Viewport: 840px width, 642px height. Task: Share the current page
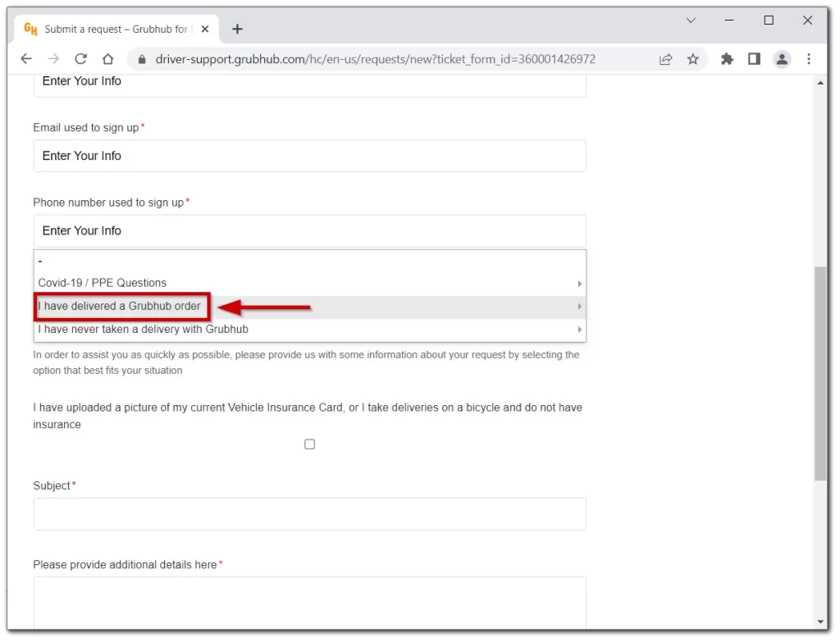point(666,58)
